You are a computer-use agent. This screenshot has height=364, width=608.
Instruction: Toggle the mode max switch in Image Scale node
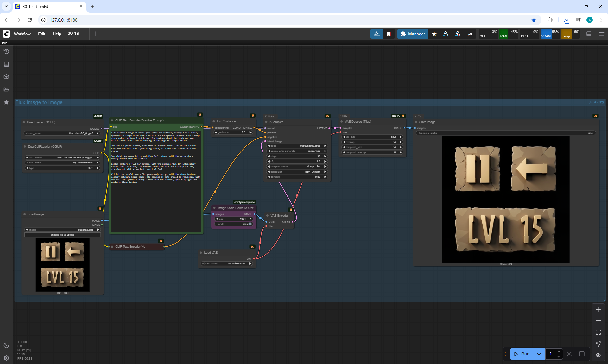(250, 224)
